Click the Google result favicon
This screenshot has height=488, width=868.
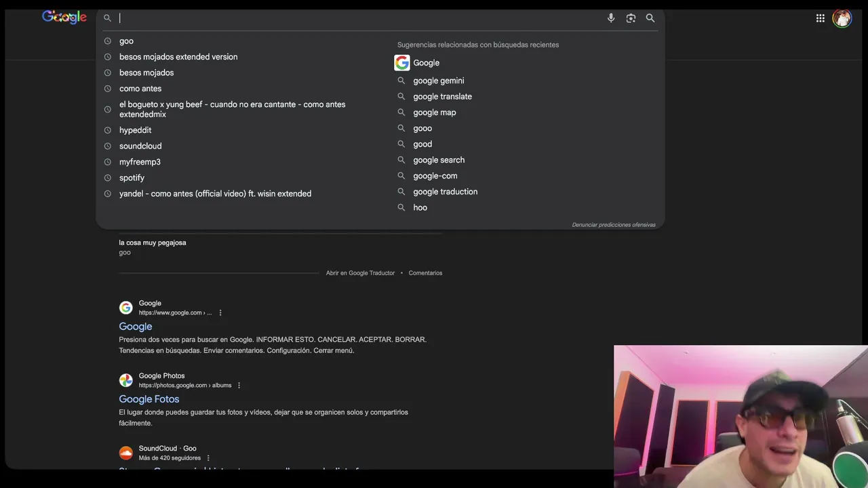(x=125, y=308)
